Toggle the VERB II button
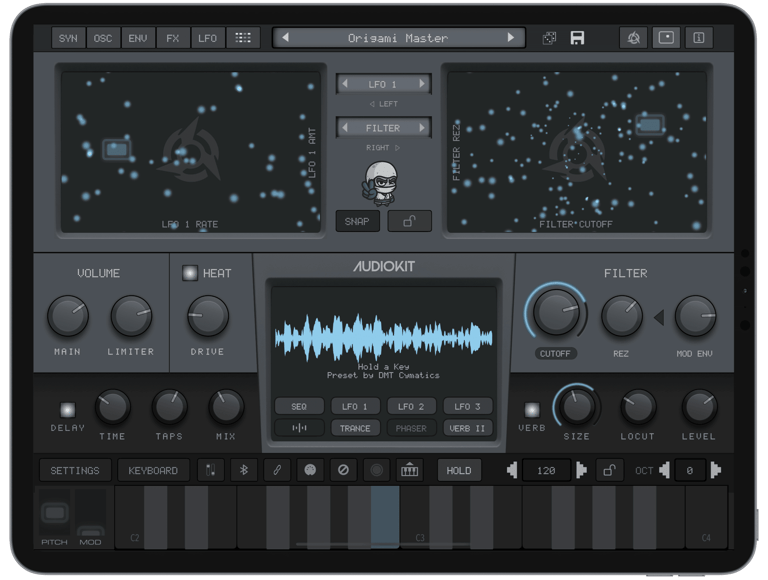The image size is (768, 580). pyautogui.click(x=467, y=428)
